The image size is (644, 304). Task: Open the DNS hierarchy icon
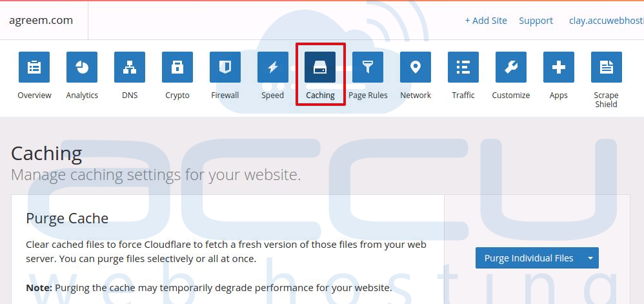[129, 67]
